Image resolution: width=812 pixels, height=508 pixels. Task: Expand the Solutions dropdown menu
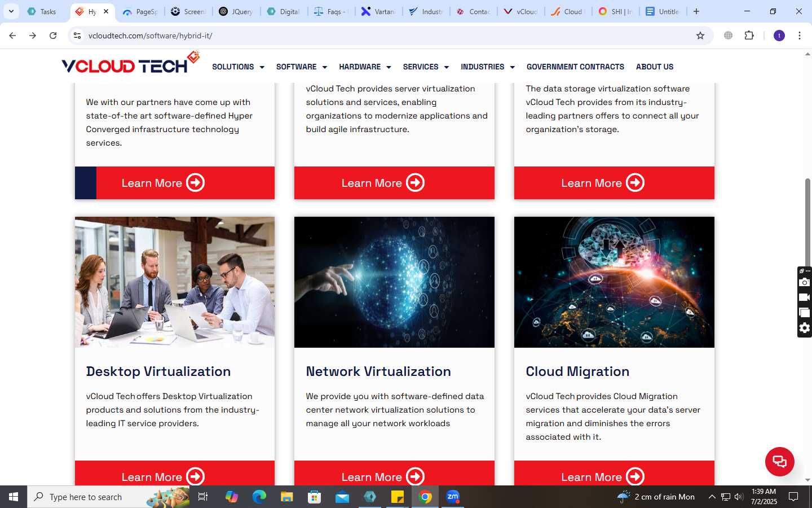[x=238, y=67]
